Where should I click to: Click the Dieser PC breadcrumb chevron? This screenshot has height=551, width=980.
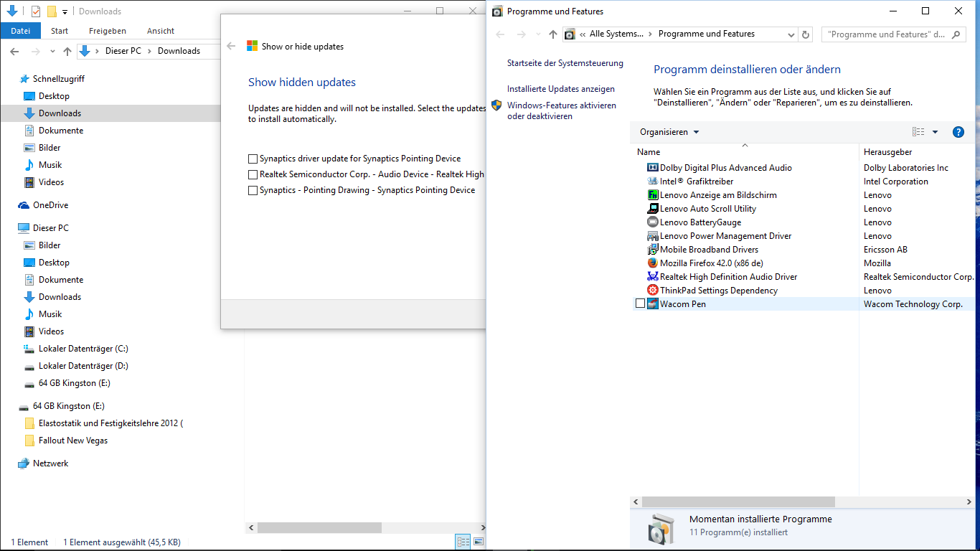[x=149, y=51]
